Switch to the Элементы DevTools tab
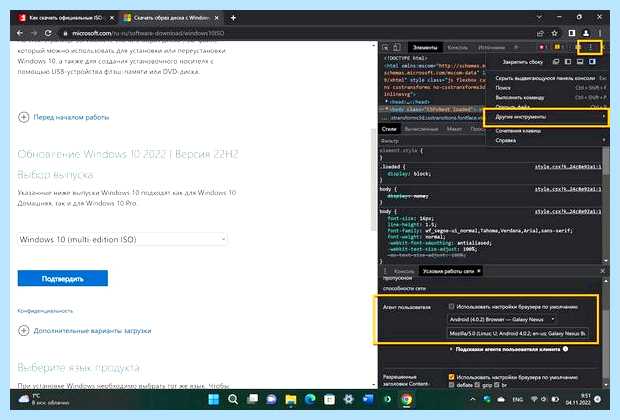 point(425,47)
